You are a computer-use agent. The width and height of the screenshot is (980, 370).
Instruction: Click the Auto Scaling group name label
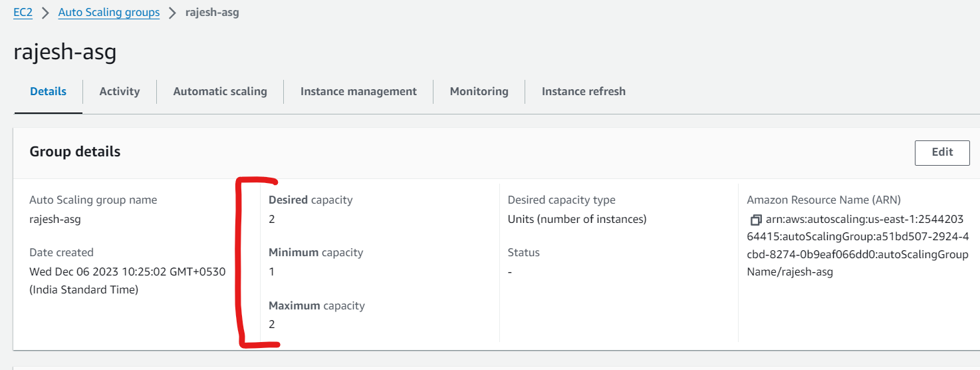coord(93,200)
